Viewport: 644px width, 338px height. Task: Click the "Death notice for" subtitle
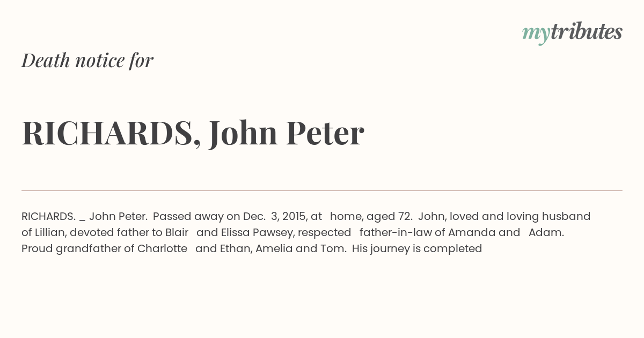87,61
